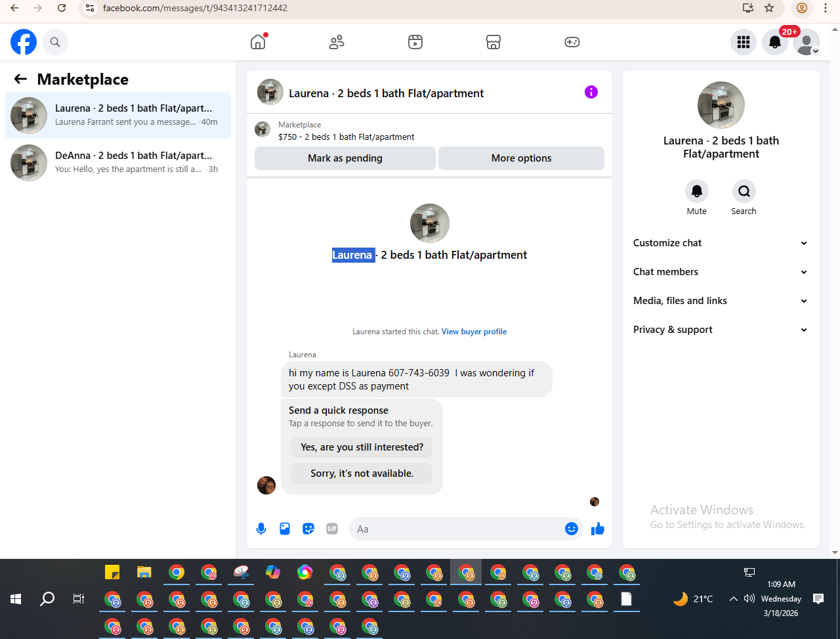Click the More options button
The height and width of the screenshot is (639, 840).
[521, 158]
